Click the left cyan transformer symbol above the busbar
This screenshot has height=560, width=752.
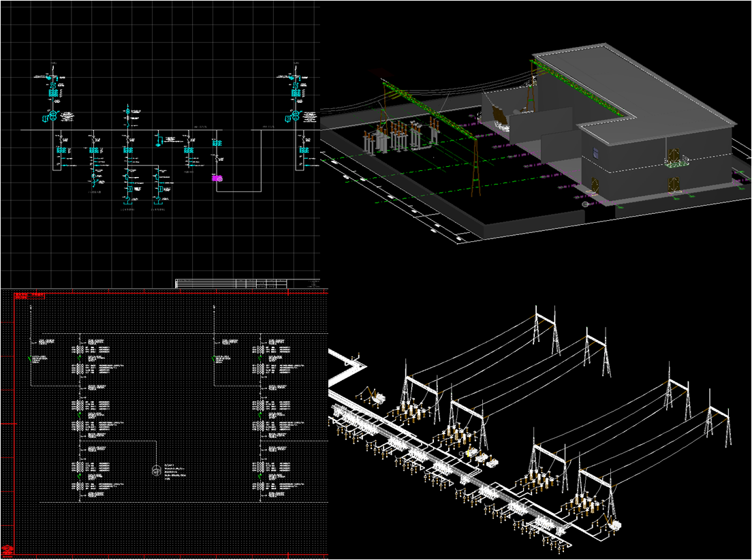(x=51, y=116)
